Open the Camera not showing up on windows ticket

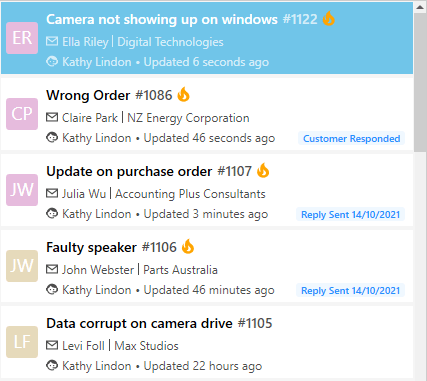pos(207,38)
